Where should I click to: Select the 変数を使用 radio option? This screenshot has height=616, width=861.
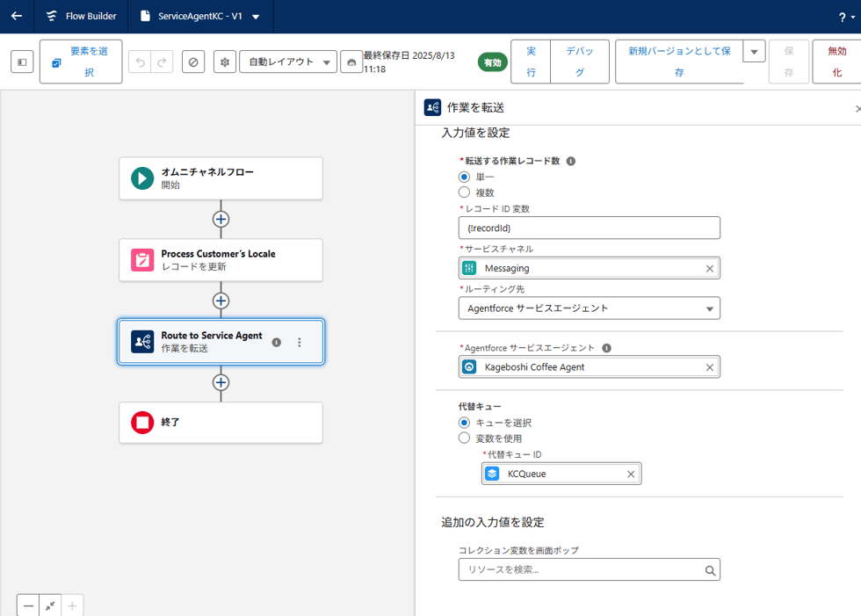(x=465, y=438)
